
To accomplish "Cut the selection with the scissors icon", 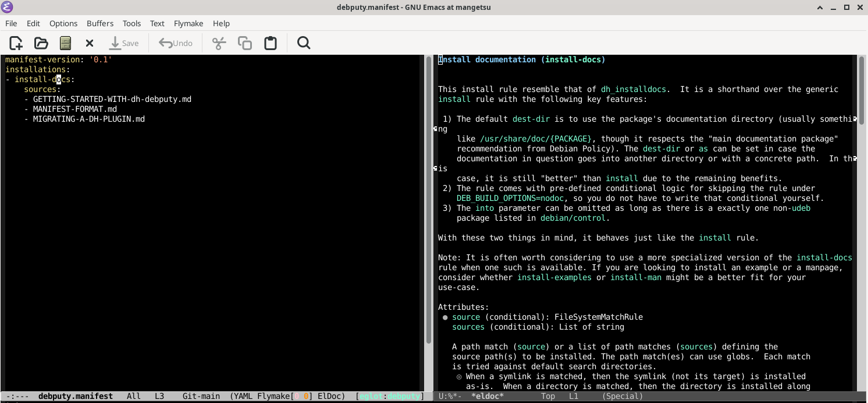I will point(219,43).
